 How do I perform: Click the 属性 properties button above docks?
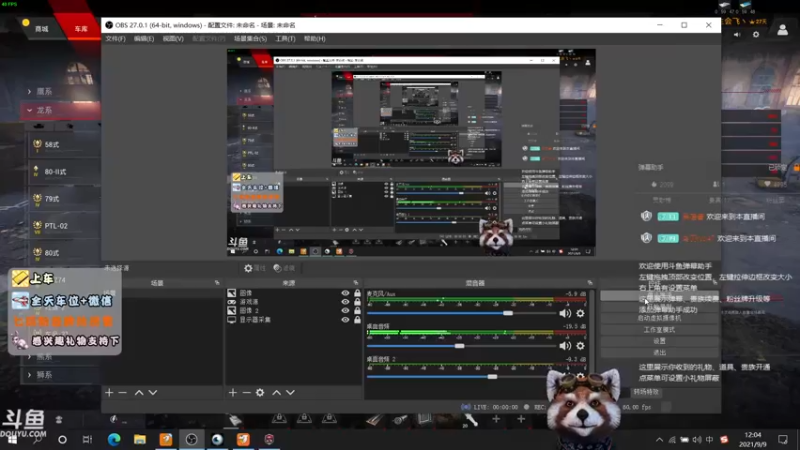[255, 268]
